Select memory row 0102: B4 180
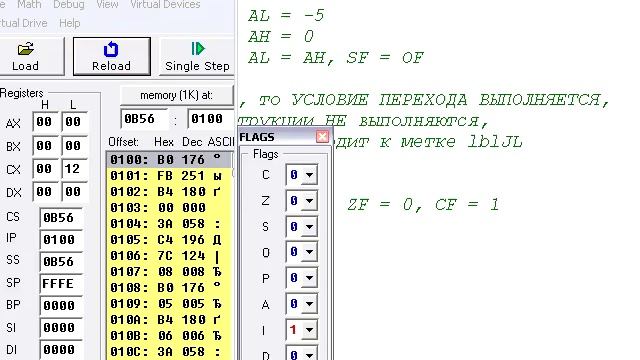The image size is (640, 360). [169, 192]
